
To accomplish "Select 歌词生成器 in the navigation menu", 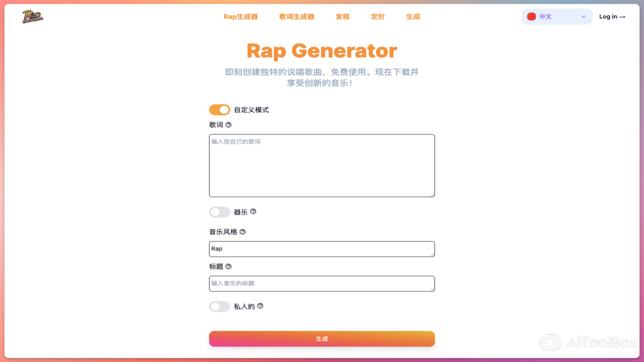I will tap(296, 16).
